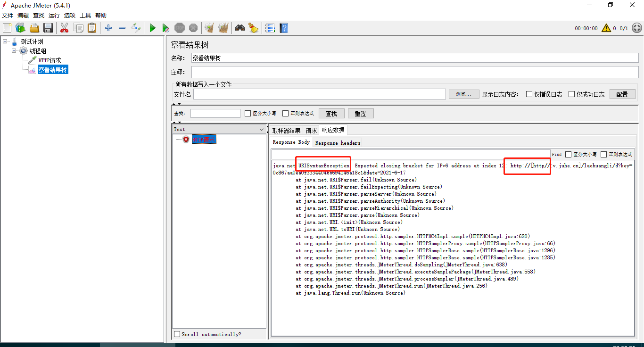The width and height of the screenshot is (644, 347).
Task: Open the 选项 menu
Action: 70,16
